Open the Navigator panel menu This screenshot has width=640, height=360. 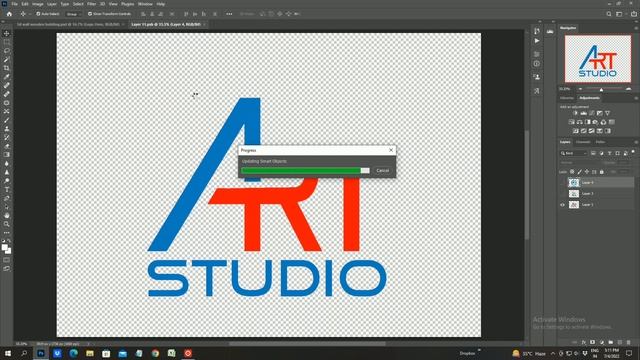tap(636, 28)
